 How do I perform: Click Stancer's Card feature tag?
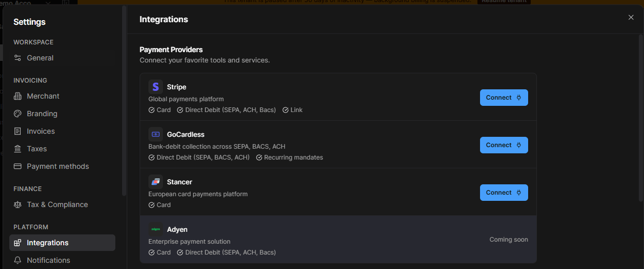(x=160, y=205)
